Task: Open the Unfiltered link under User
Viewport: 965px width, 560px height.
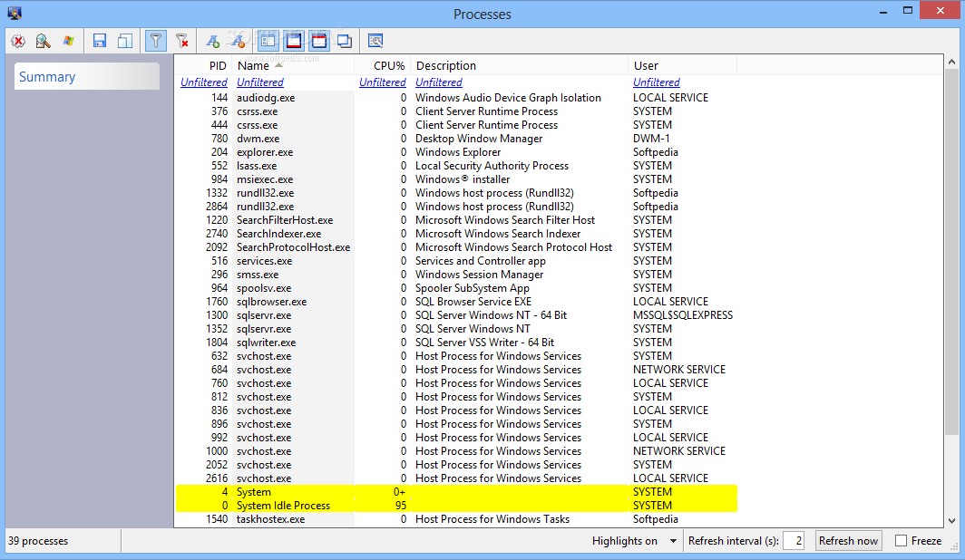Action: [x=657, y=82]
